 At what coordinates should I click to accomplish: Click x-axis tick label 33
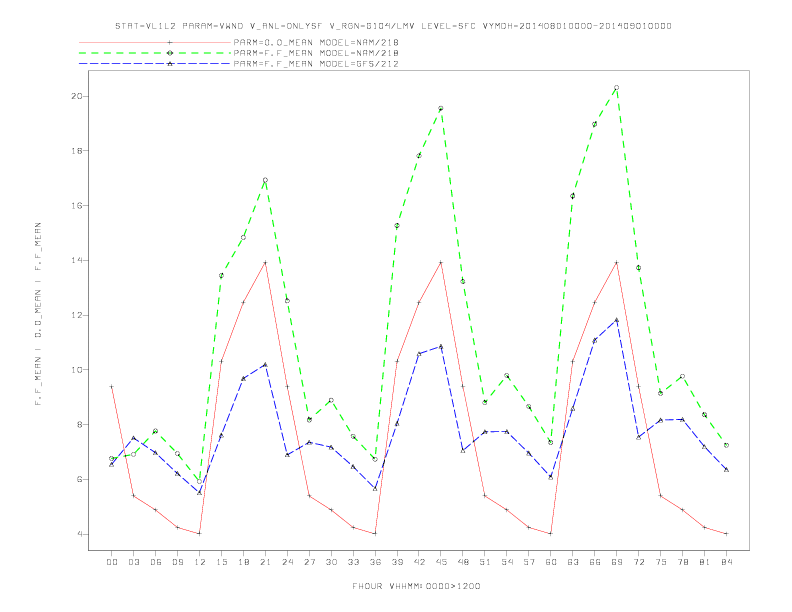(353, 562)
